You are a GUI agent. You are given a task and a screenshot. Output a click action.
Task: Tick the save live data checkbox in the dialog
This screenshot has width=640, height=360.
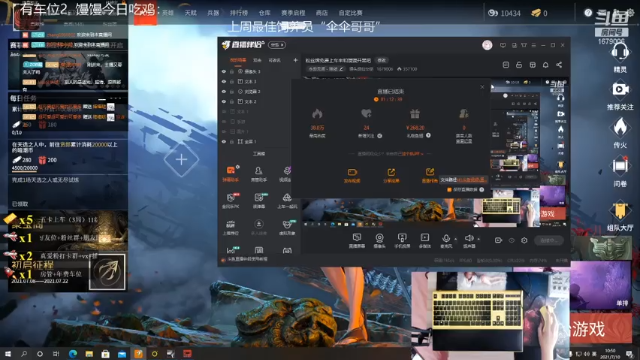(x=449, y=190)
